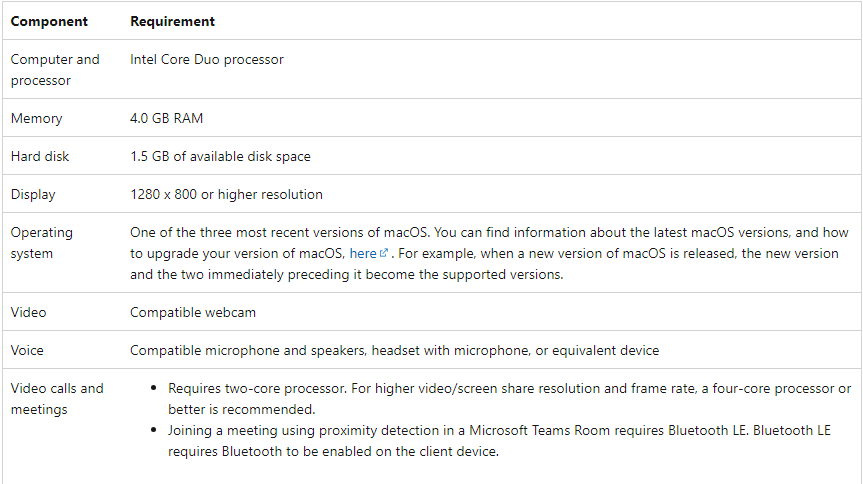Image resolution: width=863 pixels, height=484 pixels.
Task: Click the 'Requires two-core processor' bullet text
Action: pyautogui.click(x=509, y=399)
